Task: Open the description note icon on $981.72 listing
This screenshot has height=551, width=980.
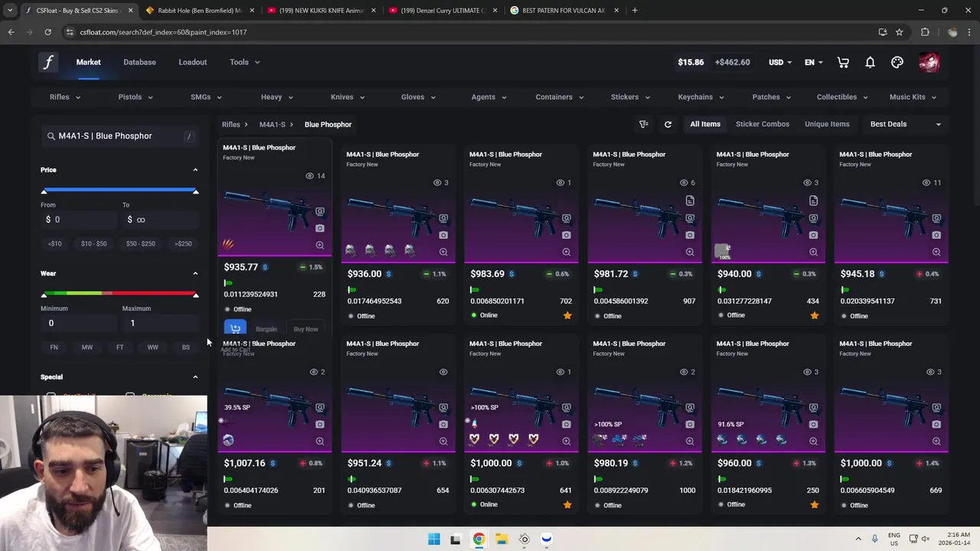Action: (690, 201)
